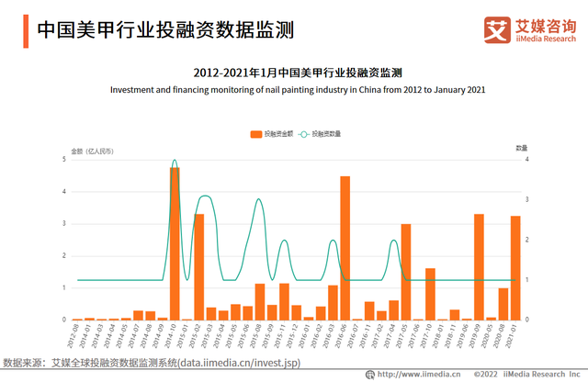Click the right axis value 4
588x382 pixels.
click(526, 160)
